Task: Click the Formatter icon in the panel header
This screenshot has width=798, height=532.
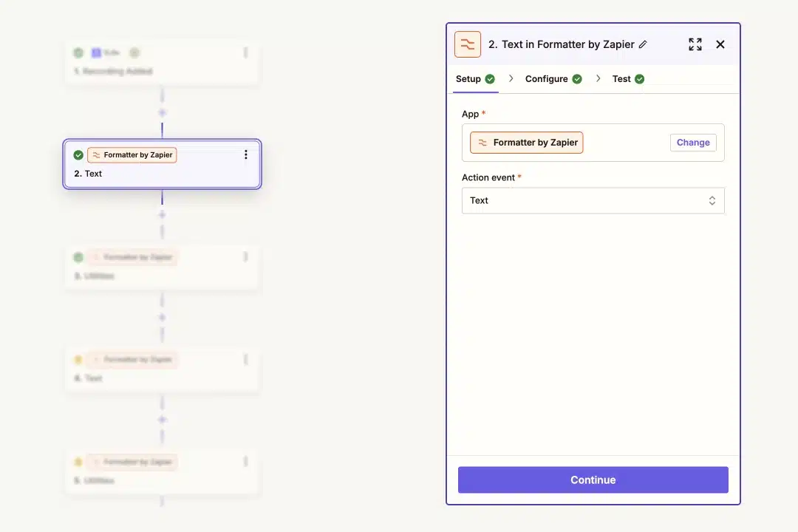Action: pos(468,44)
